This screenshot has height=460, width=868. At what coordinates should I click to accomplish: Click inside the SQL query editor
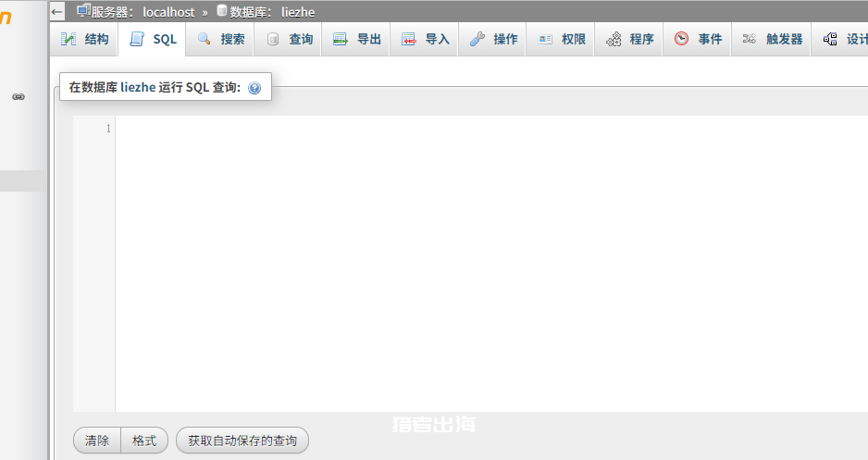(x=491, y=264)
